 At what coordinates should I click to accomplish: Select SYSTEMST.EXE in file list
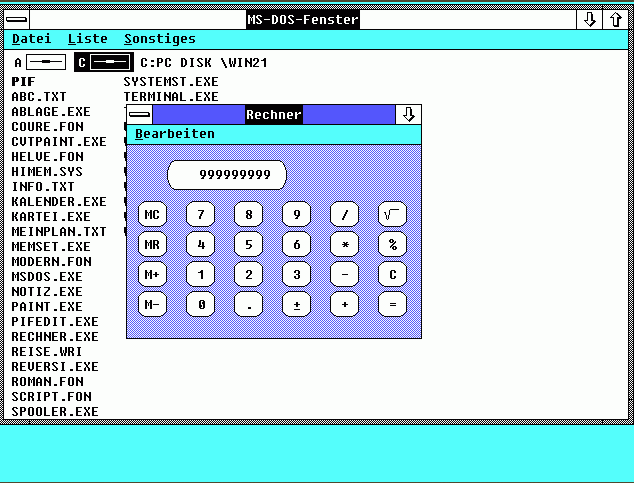tap(171, 82)
